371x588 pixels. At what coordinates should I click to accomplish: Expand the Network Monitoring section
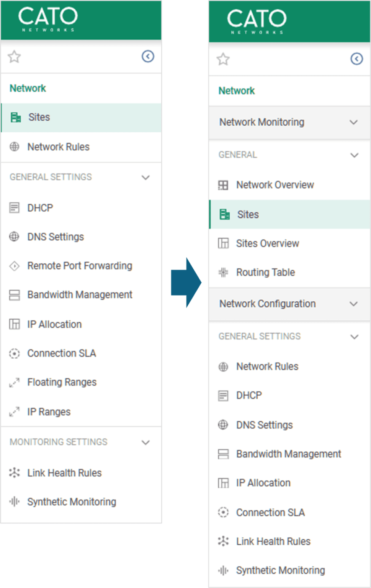tap(353, 122)
